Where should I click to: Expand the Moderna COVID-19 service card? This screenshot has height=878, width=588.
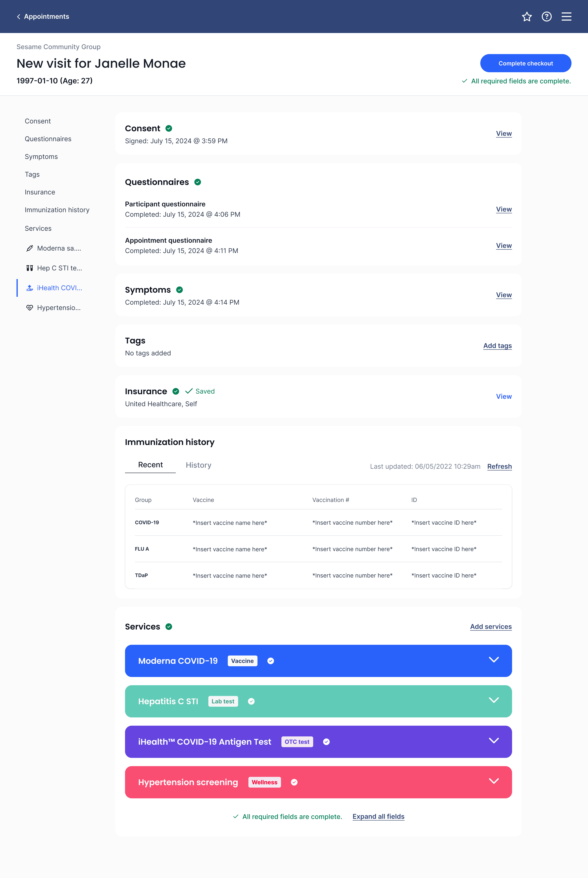tap(494, 660)
